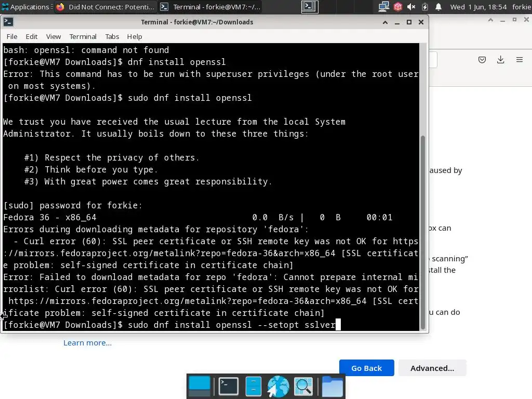Click 'bash: openssl: command not found' line

coord(86,50)
